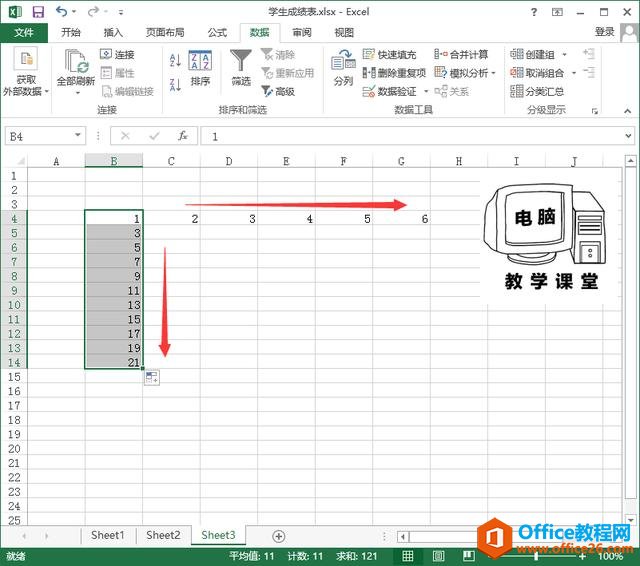Switch to the Review (审阅) tab
The width and height of the screenshot is (640, 566).
pyautogui.click(x=302, y=33)
